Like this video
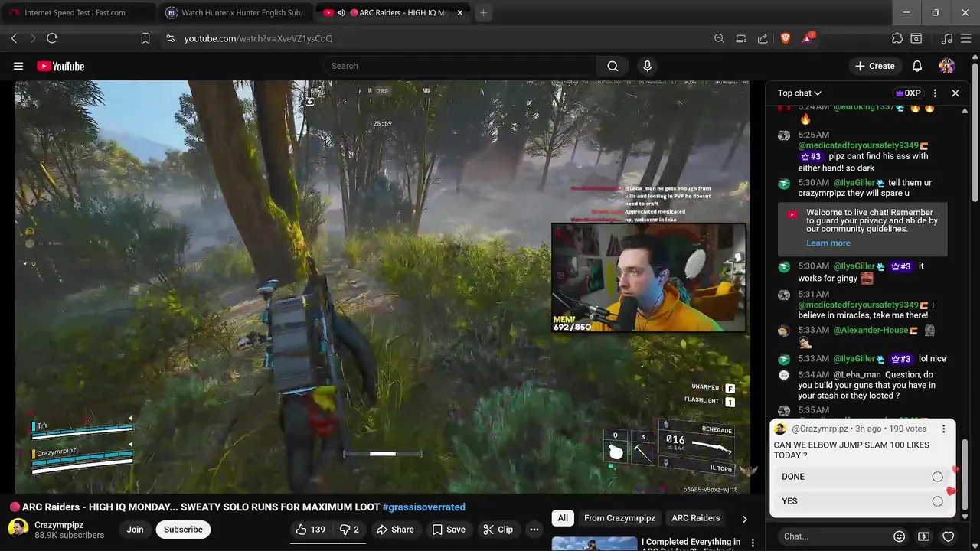980x551 pixels. [x=311, y=530]
